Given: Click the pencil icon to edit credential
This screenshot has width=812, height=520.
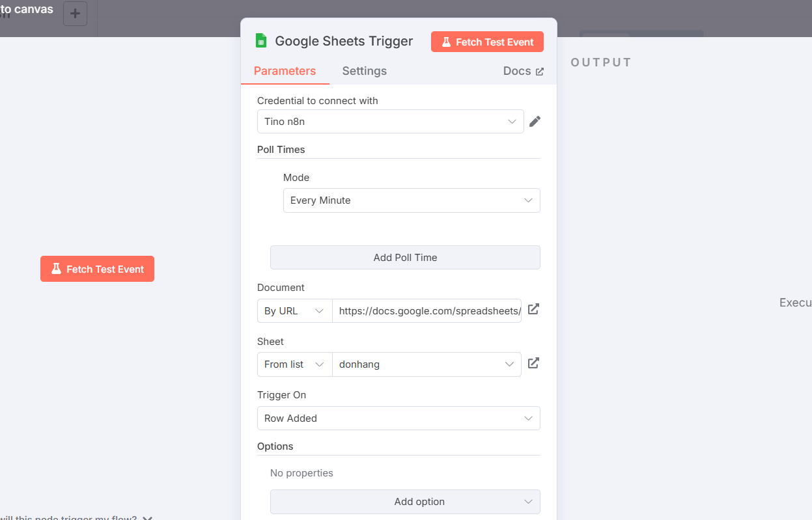Looking at the screenshot, I should pos(535,122).
